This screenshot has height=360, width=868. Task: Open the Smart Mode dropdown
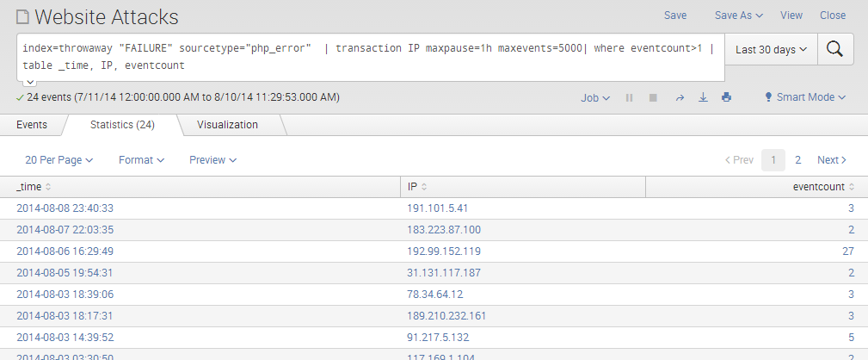click(x=805, y=98)
